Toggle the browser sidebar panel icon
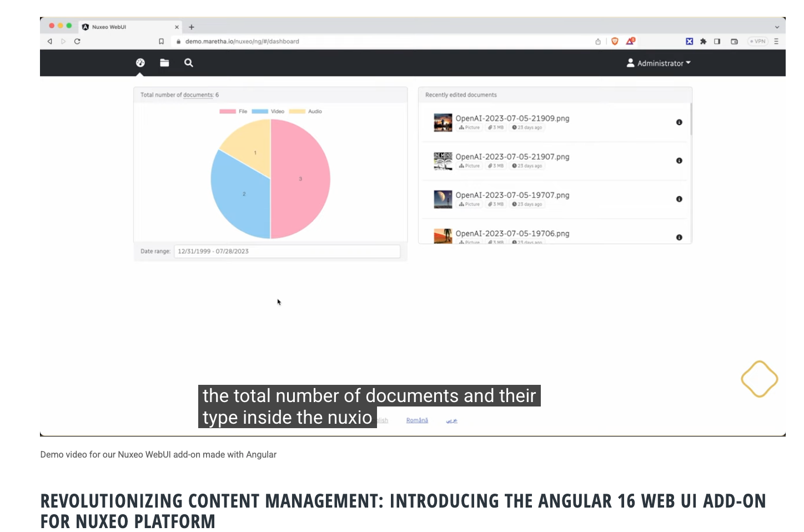Screen dimensions: 804x532 click(717, 41)
